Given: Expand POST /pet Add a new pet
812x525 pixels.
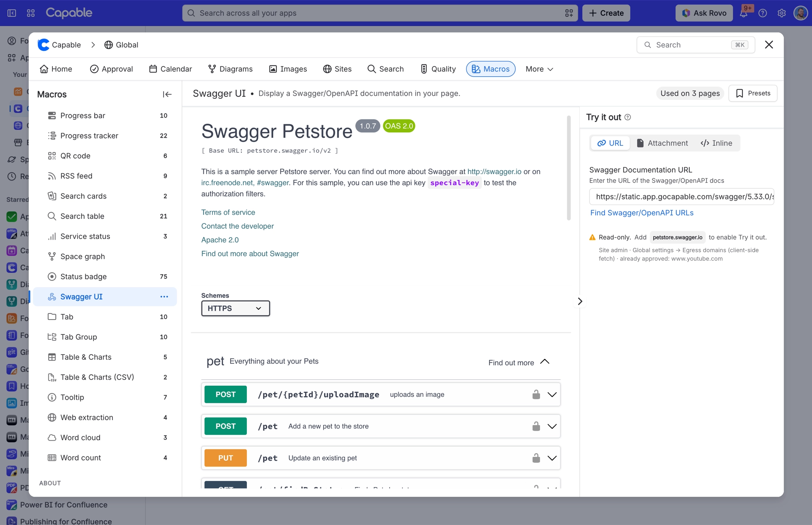Looking at the screenshot, I should point(552,426).
